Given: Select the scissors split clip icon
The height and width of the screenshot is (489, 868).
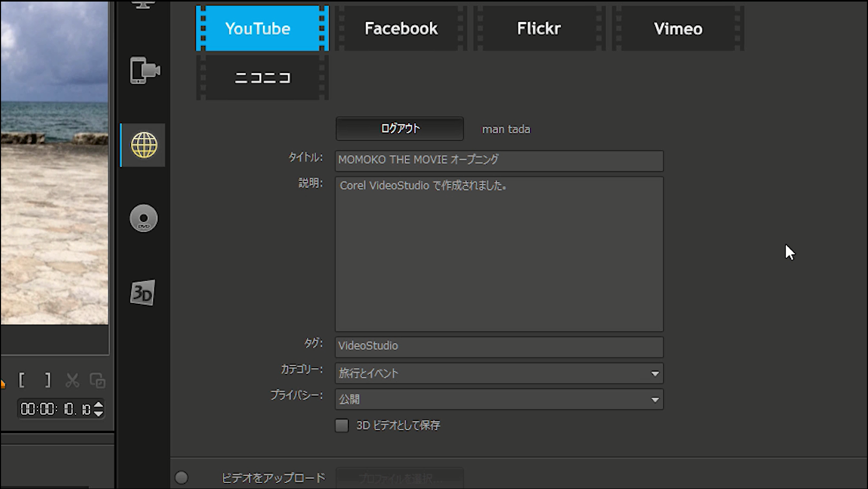Looking at the screenshot, I should [x=73, y=380].
